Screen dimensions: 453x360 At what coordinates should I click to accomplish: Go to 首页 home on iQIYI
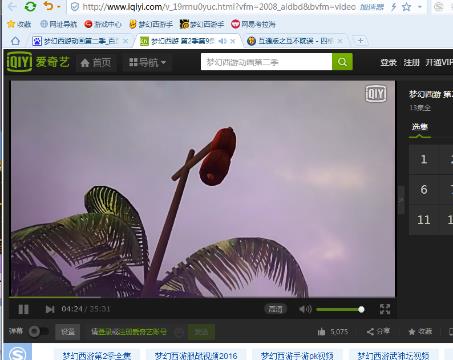point(96,63)
